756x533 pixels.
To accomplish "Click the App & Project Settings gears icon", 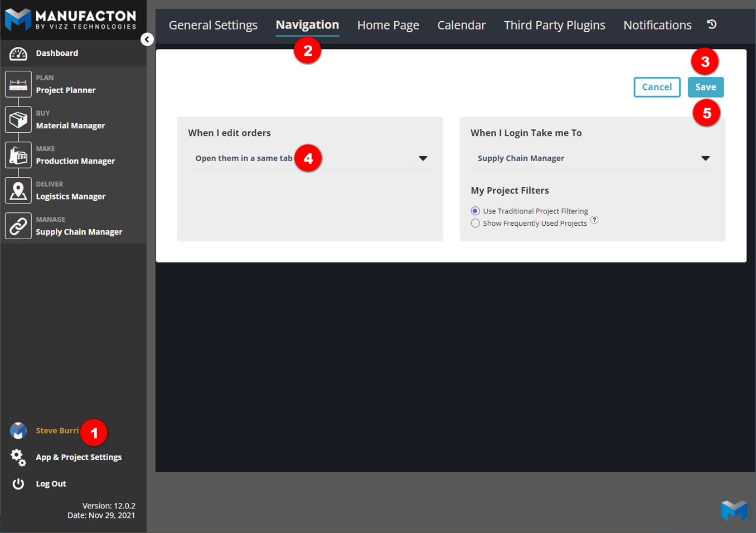I will coord(18,457).
